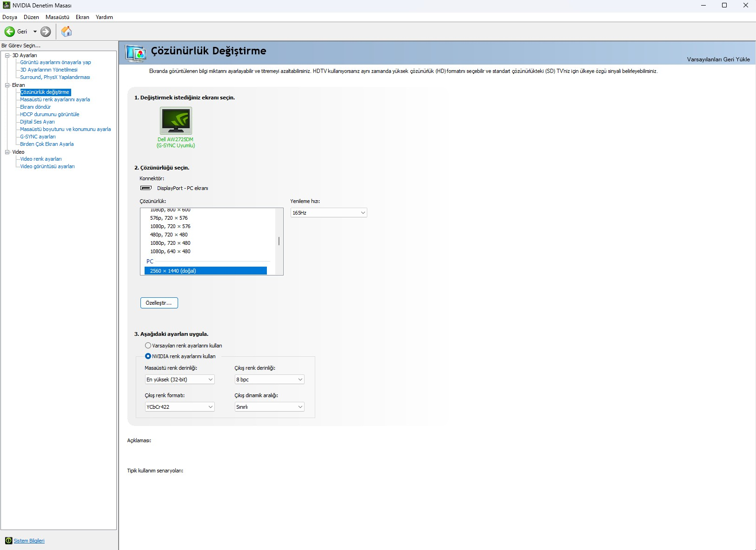This screenshot has width=756, height=550.
Task: Select the Dell AW2725DM monitor thumbnail
Action: 176,121
